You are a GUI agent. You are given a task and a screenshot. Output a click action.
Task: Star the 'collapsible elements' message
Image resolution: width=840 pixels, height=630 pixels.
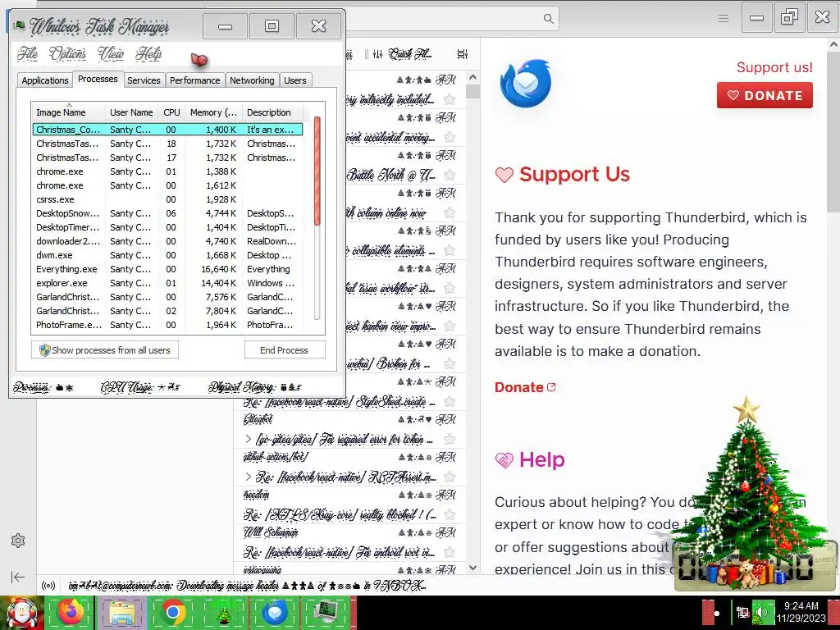click(x=450, y=251)
